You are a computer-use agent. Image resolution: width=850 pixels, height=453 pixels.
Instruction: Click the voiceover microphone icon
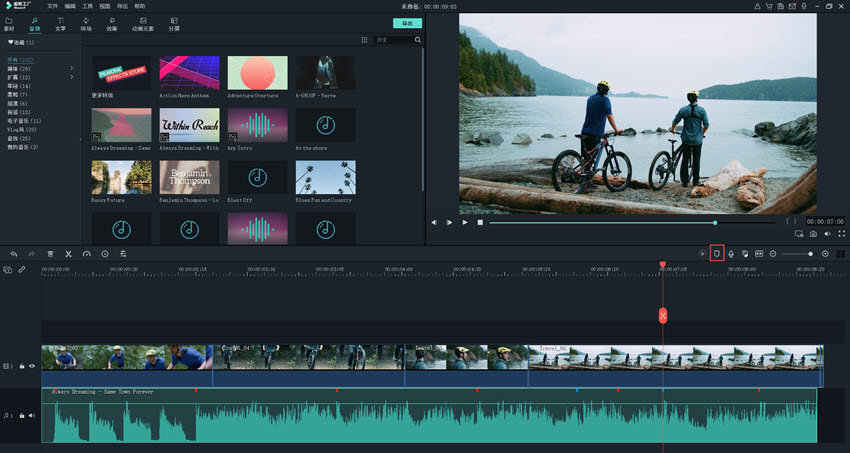[731, 254]
